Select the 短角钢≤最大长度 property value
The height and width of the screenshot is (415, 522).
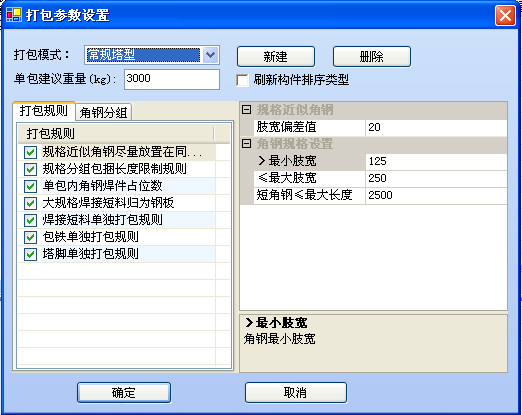coord(436,195)
